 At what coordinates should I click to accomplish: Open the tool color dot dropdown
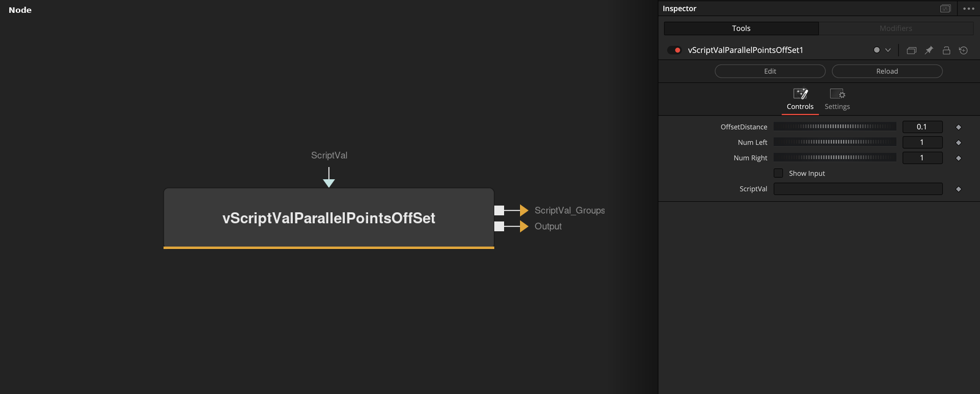[x=882, y=50]
